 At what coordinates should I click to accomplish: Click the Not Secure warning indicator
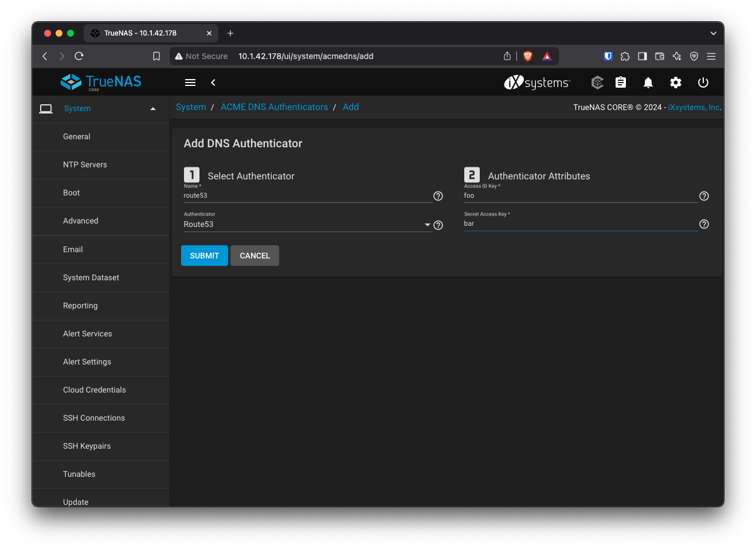point(201,56)
